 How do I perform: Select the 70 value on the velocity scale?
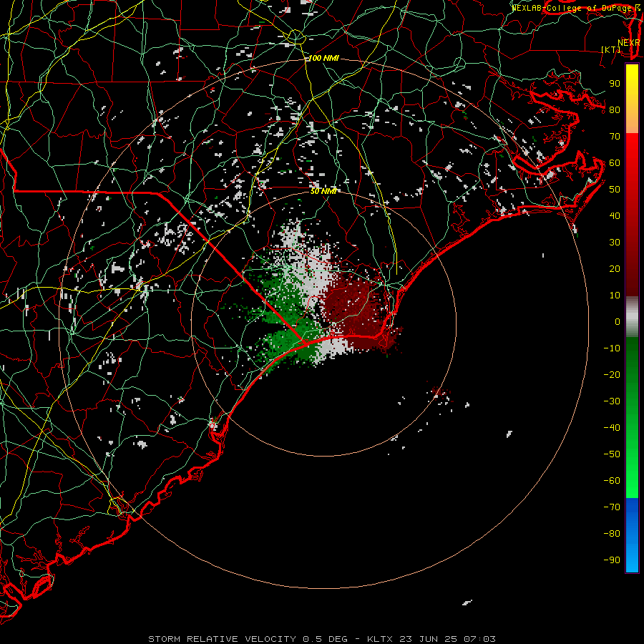[x=615, y=137]
